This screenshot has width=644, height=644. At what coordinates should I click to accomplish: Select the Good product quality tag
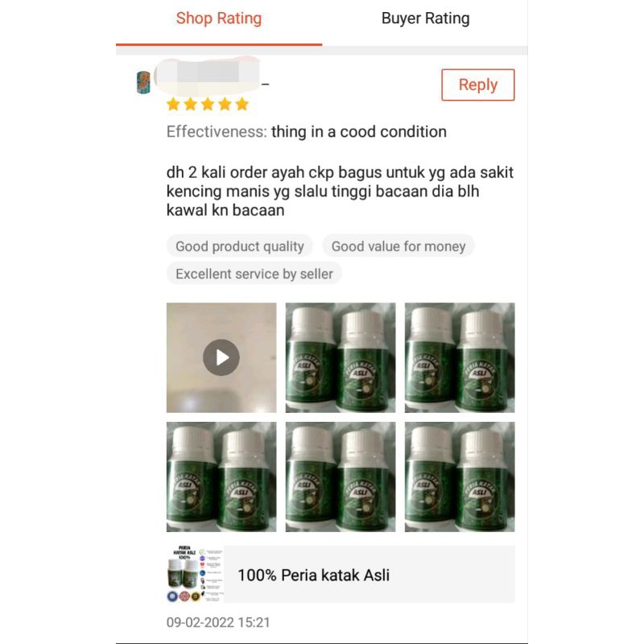tap(240, 246)
